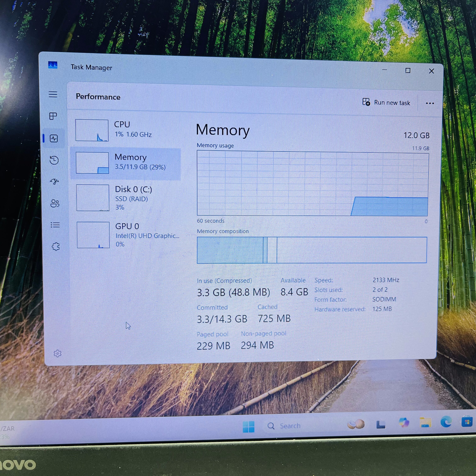The width and height of the screenshot is (476, 476).
Task: Click the coconut search highlight icon
Action: click(356, 424)
